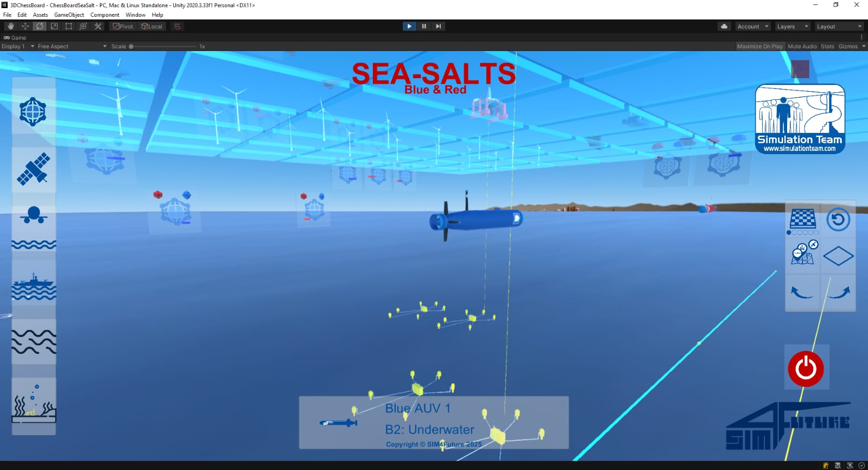Click the airplane air layer icon
The image size is (868, 470).
pyautogui.click(x=33, y=215)
